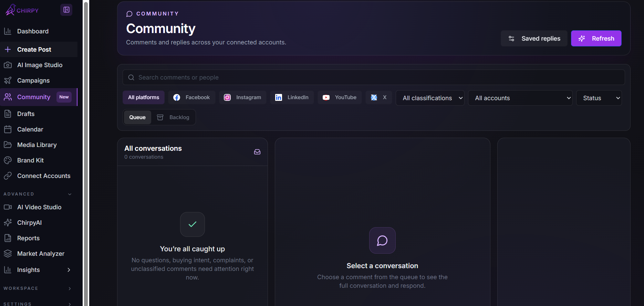Open Saved replies

point(534,39)
